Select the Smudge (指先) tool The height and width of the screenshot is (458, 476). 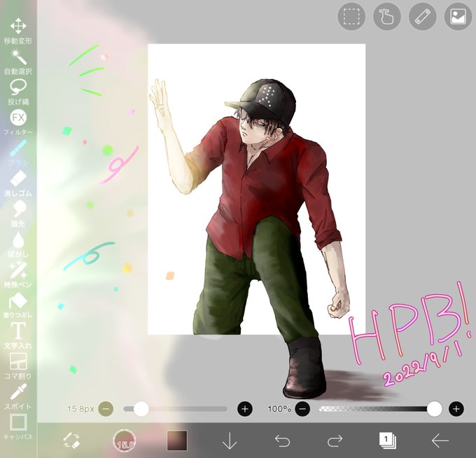click(x=18, y=214)
